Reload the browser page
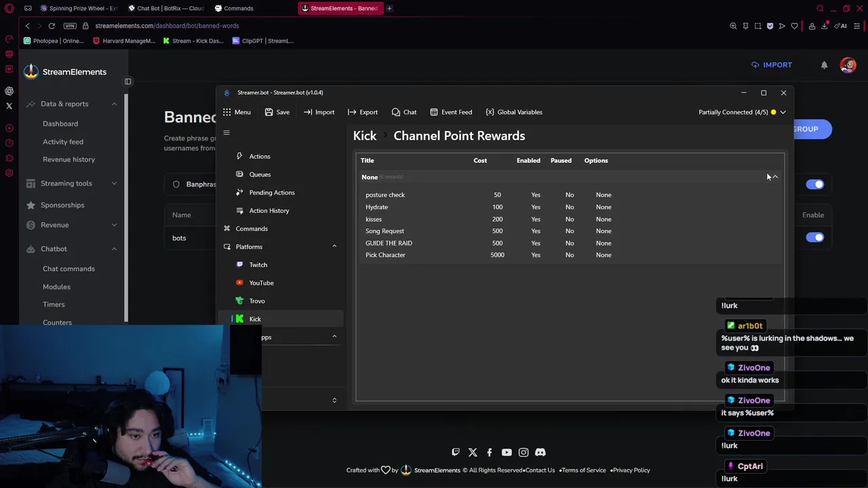The image size is (868, 488). [x=52, y=26]
